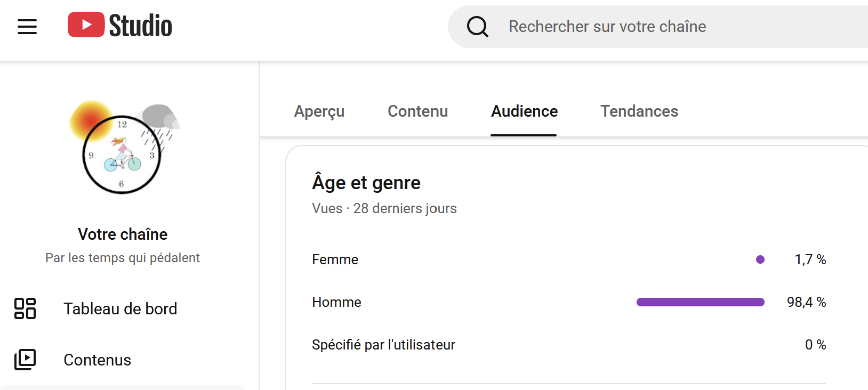
Task: Go to the Tendances tab
Action: (639, 111)
